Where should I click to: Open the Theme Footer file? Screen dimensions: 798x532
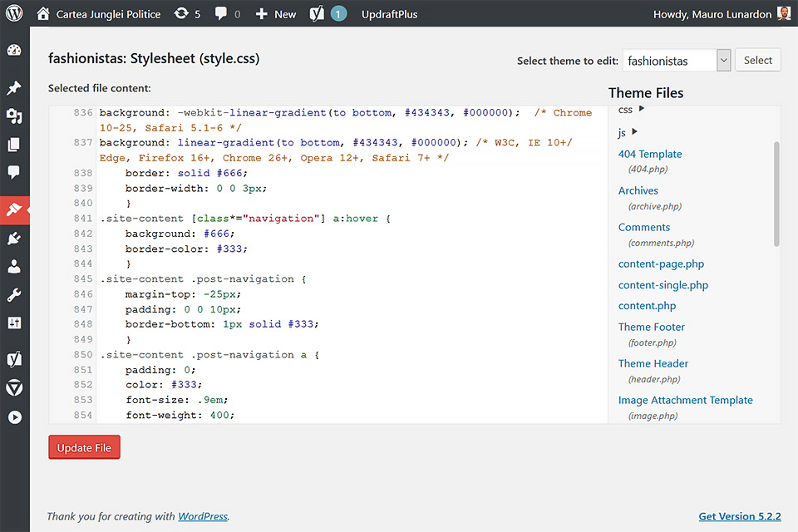click(651, 327)
